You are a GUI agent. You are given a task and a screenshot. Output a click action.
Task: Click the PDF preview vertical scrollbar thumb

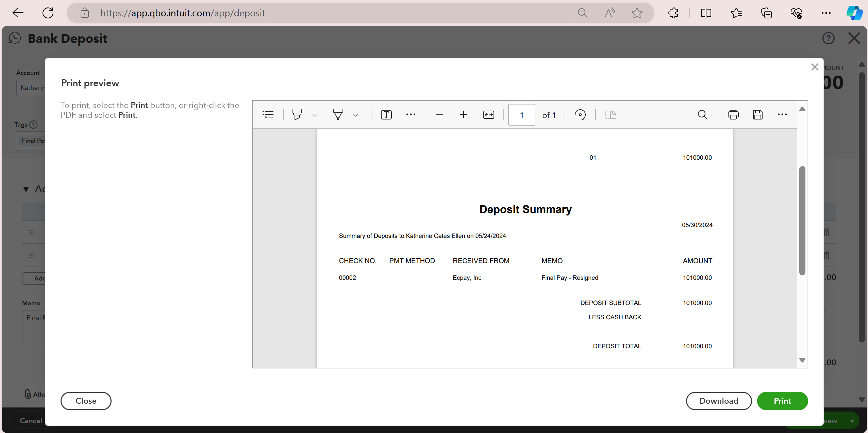click(x=802, y=221)
